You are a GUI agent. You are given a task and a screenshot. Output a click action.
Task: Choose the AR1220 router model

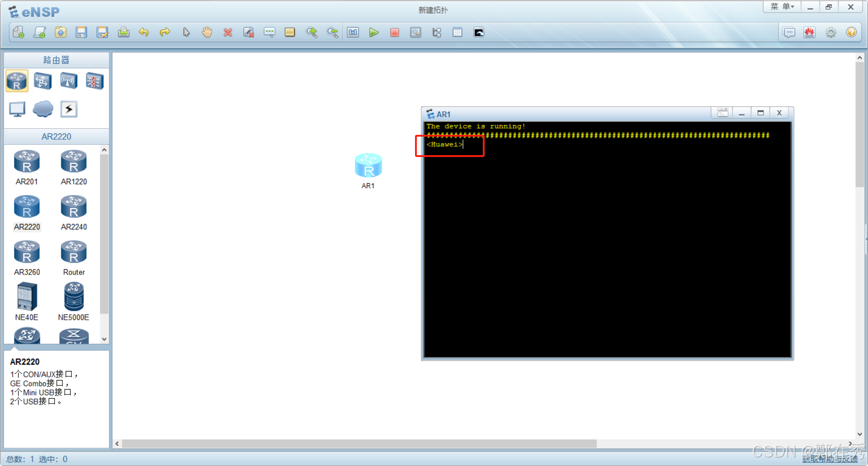74,167
